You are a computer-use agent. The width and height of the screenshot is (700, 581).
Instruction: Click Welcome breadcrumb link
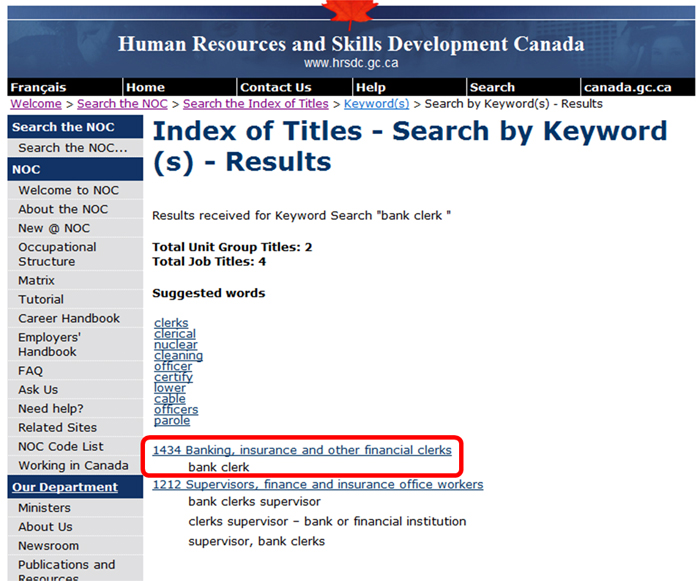coord(36,104)
